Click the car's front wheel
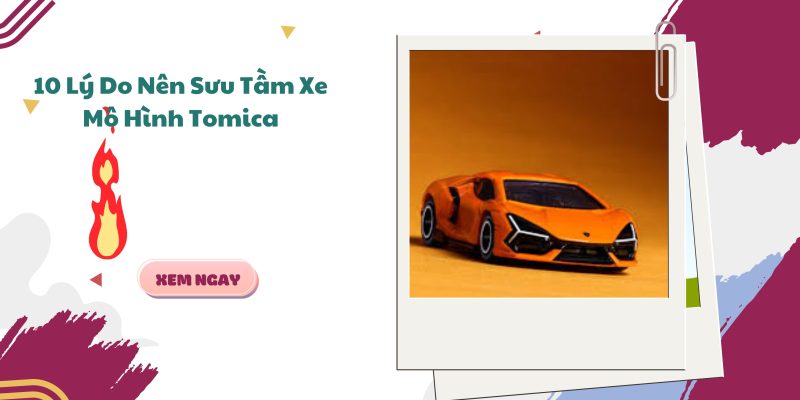 (486, 237)
